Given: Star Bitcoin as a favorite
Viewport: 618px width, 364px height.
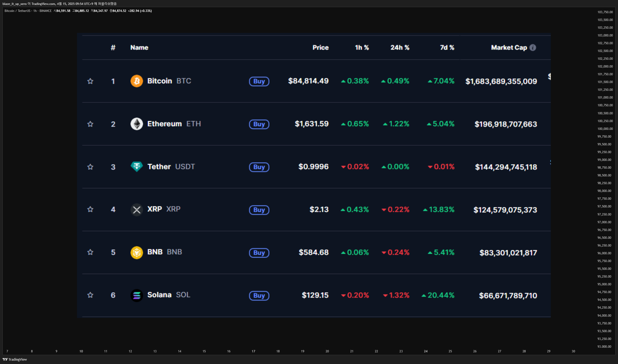Looking at the screenshot, I should point(90,81).
